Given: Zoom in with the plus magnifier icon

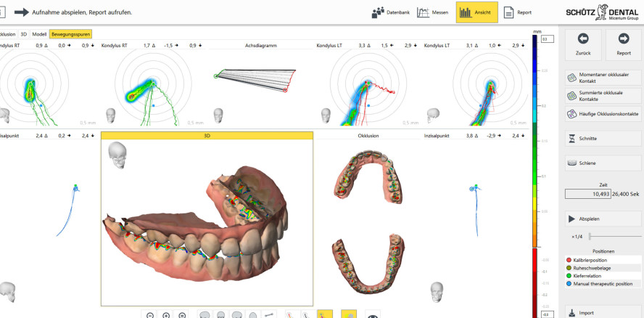Looking at the screenshot, I should point(166,315).
